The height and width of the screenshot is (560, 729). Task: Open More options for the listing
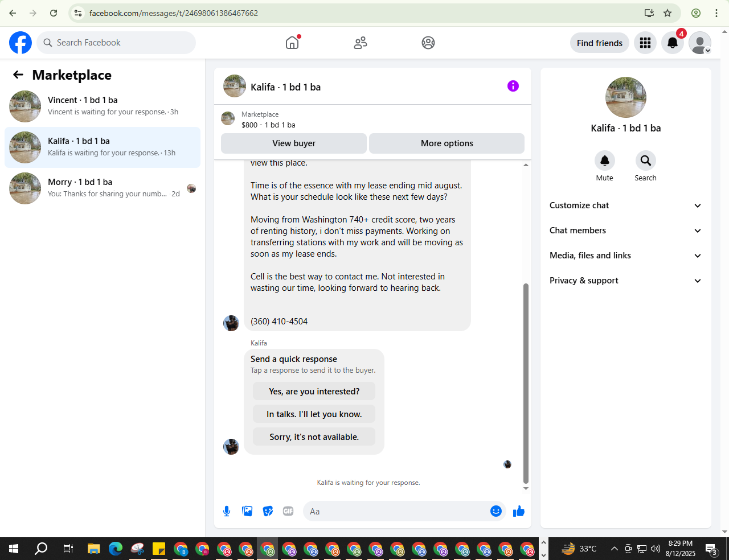point(447,143)
